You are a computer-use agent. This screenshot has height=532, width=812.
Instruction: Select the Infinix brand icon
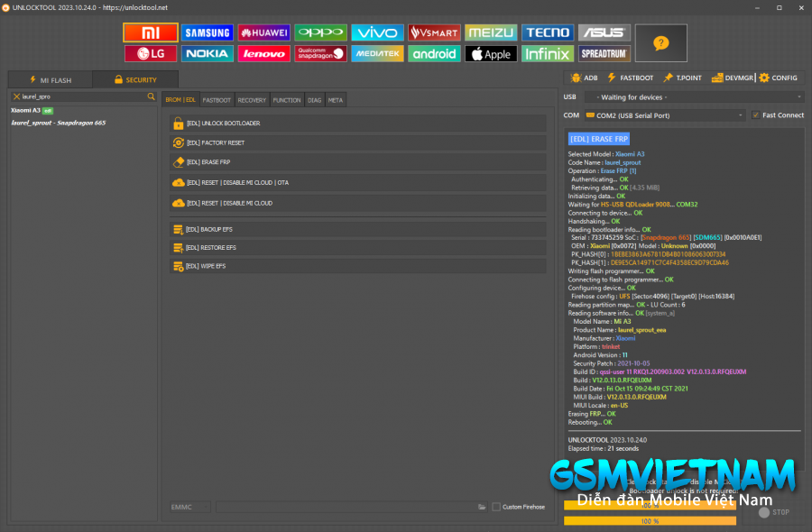548,53
